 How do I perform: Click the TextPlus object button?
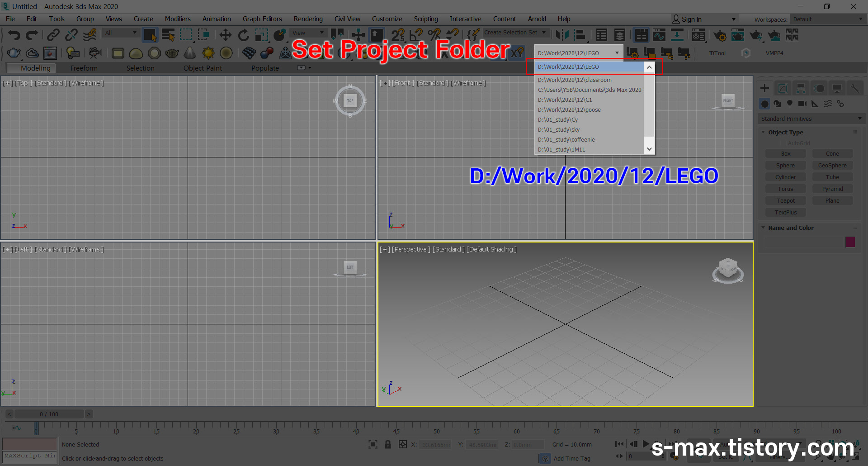pos(786,213)
